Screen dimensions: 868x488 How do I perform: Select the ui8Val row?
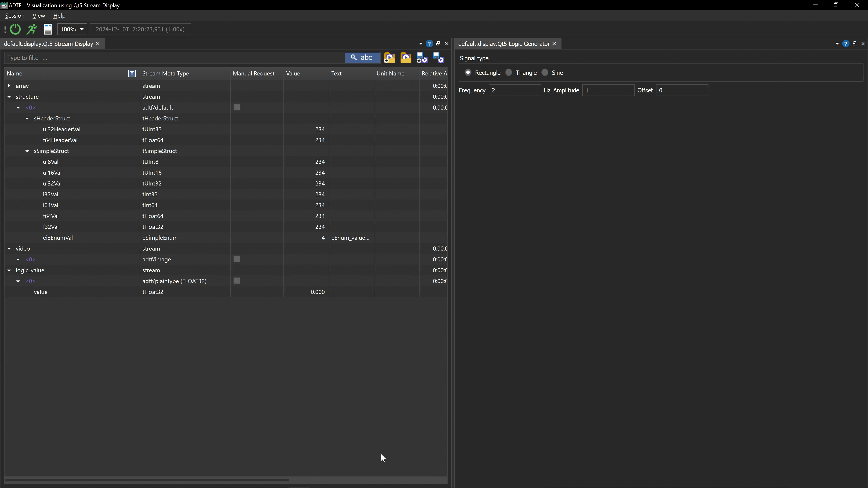pos(226,162)
